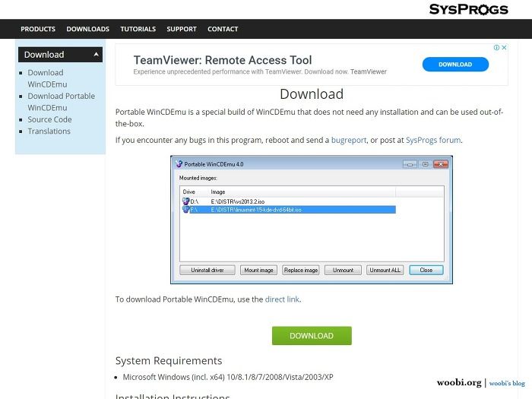Follow the bugreport link
The width and height of the screenshot is (532, 399).
click(349, 140)
